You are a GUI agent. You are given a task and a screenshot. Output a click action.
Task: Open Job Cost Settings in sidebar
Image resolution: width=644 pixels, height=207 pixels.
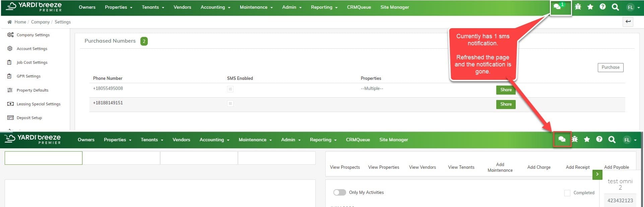click(32, 62)
